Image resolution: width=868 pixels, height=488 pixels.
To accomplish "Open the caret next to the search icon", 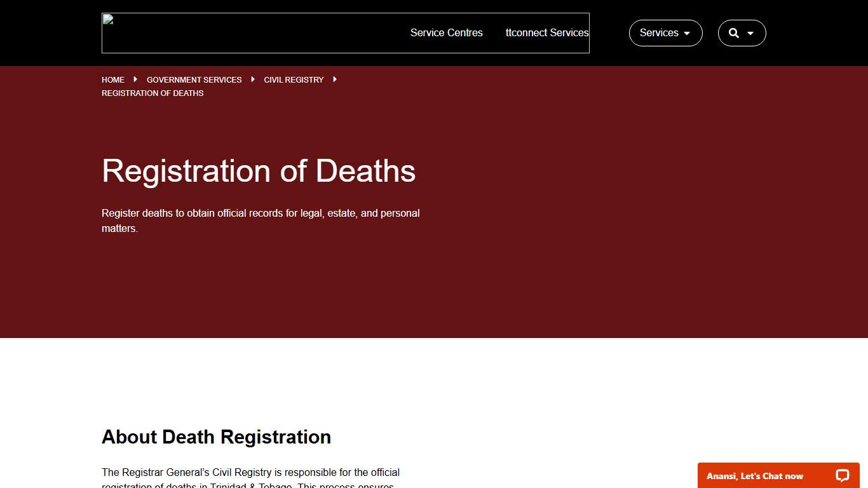I will tap(750, 33).
